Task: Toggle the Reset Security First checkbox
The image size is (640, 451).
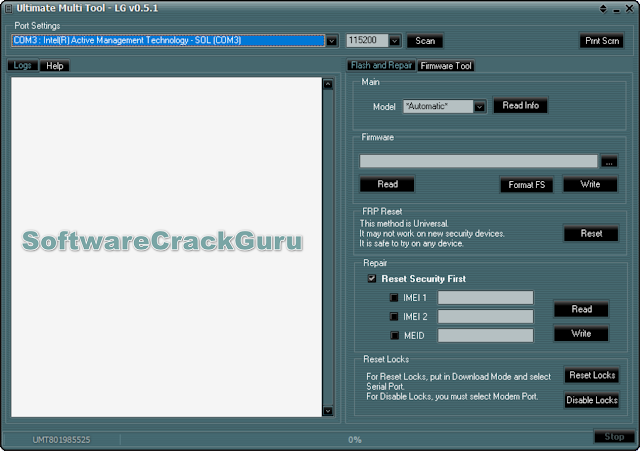Action: [x=371, y=279]
